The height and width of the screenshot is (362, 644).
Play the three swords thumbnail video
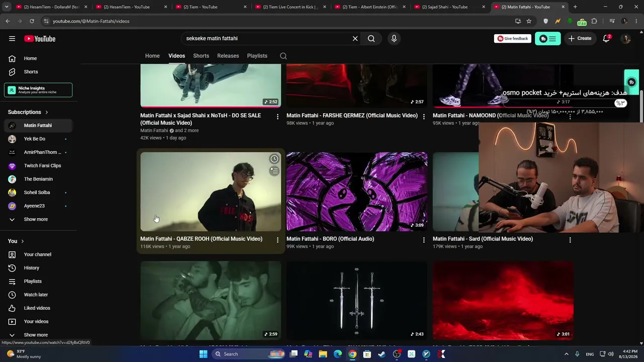click(357, 301)
